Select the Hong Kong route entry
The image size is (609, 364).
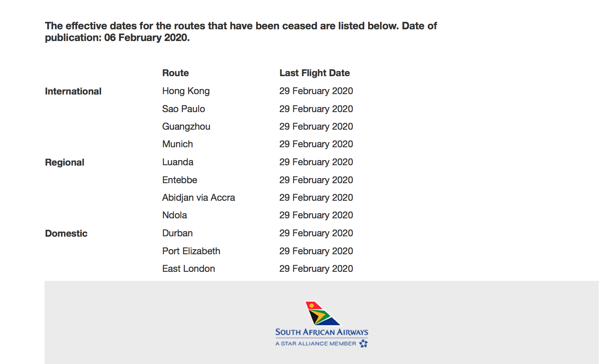(x=186, y=91)
